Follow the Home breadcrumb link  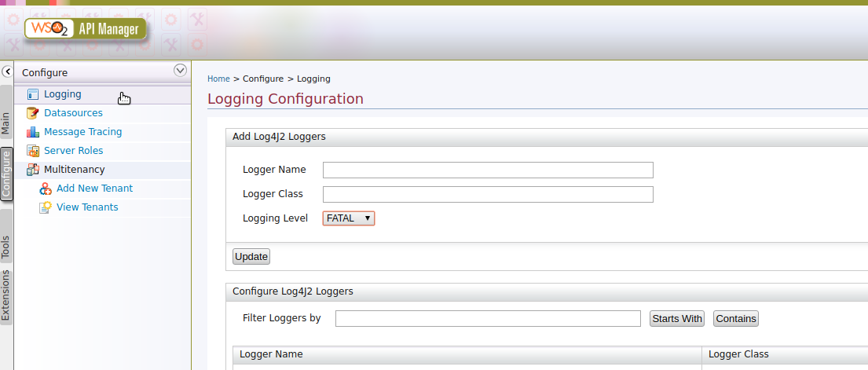[x=218, y=79]
